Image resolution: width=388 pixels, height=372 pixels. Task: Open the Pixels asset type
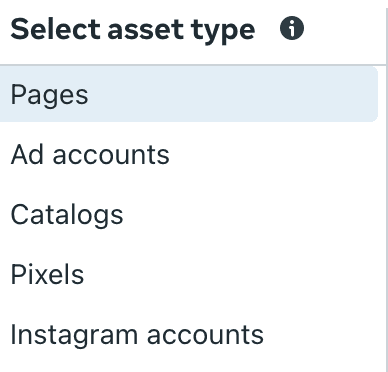189,274
